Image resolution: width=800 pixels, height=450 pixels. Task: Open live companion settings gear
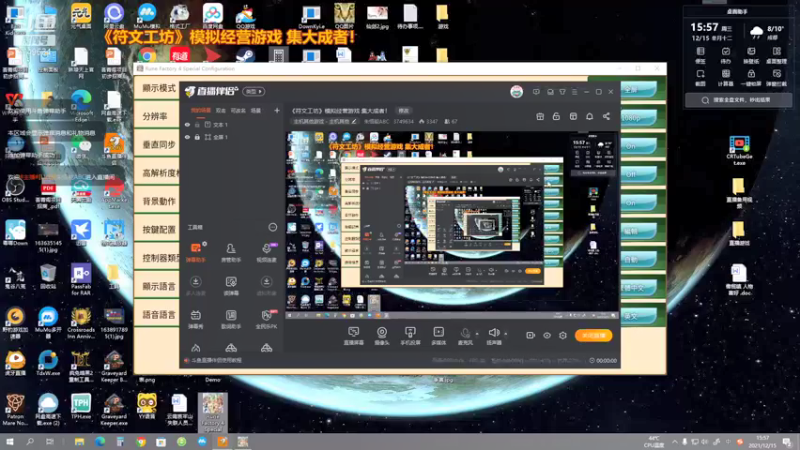[x=563, y=335]
